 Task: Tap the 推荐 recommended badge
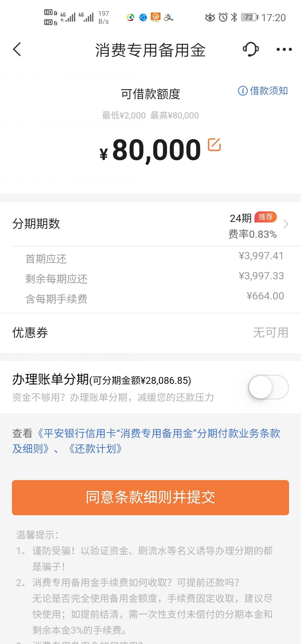(265, 217)
